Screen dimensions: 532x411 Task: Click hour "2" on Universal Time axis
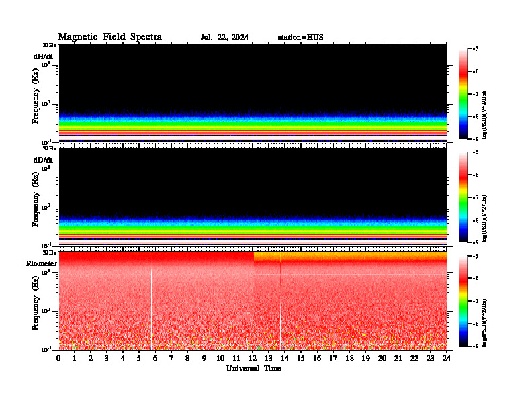91,358
